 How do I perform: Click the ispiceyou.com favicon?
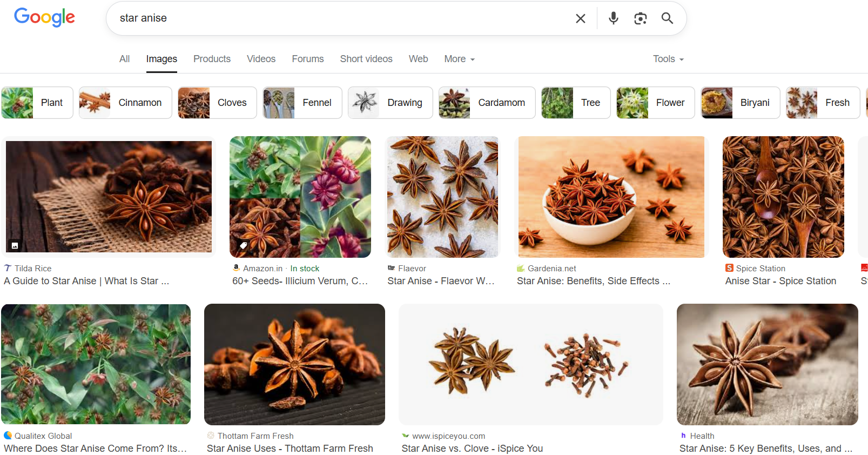[x=406, y=436]
